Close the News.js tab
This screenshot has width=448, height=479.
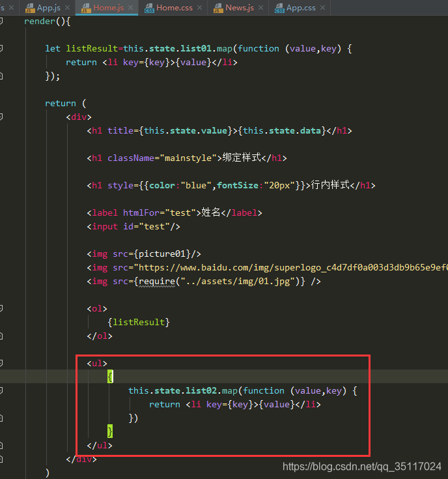click(260, 8)
